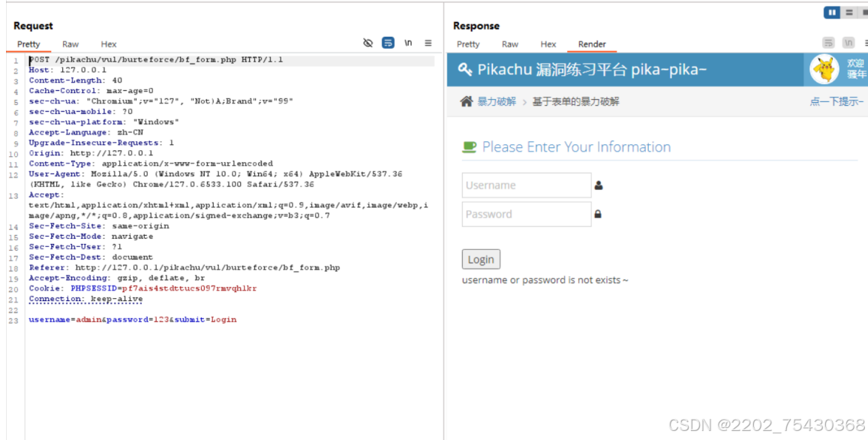
Task: Open the Request panel hamburger options menu
Action: [x=428, y=44]
